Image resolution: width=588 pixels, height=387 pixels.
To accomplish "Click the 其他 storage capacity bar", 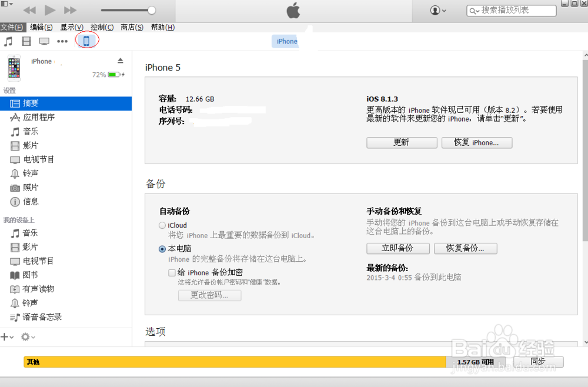I will point(235,362).
